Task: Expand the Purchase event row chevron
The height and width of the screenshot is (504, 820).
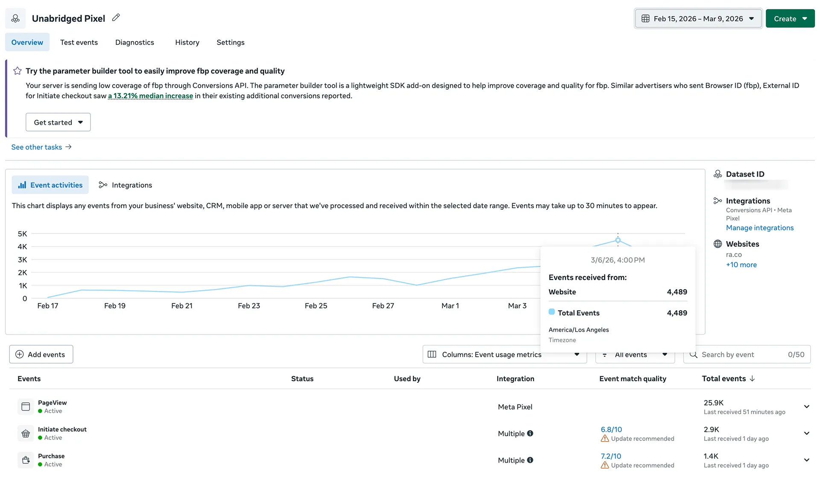Action: [806, 460]
